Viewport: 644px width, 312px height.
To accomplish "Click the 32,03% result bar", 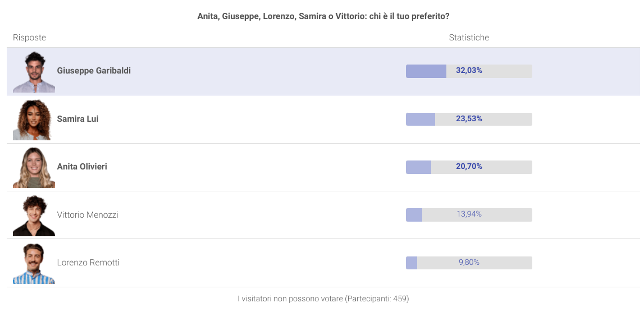I will 469,71.
